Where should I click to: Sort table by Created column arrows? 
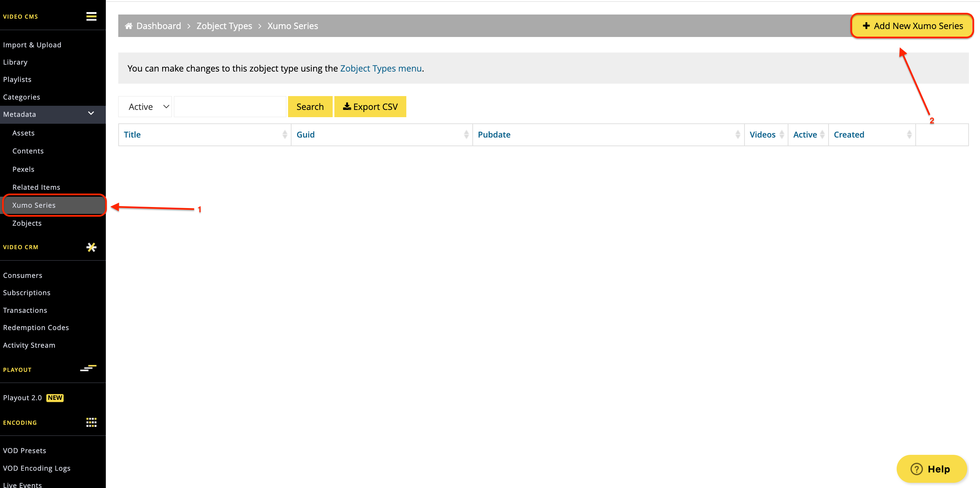coord(909,135)
